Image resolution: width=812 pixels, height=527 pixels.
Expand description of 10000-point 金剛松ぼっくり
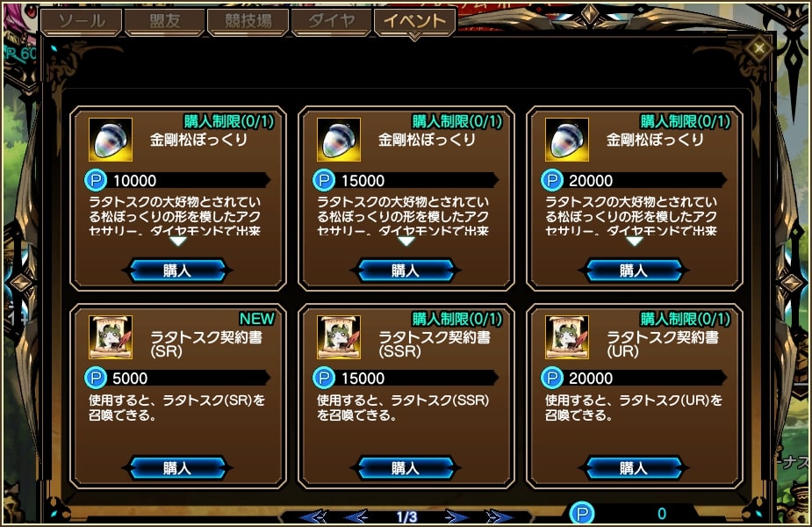coord(177,242)
